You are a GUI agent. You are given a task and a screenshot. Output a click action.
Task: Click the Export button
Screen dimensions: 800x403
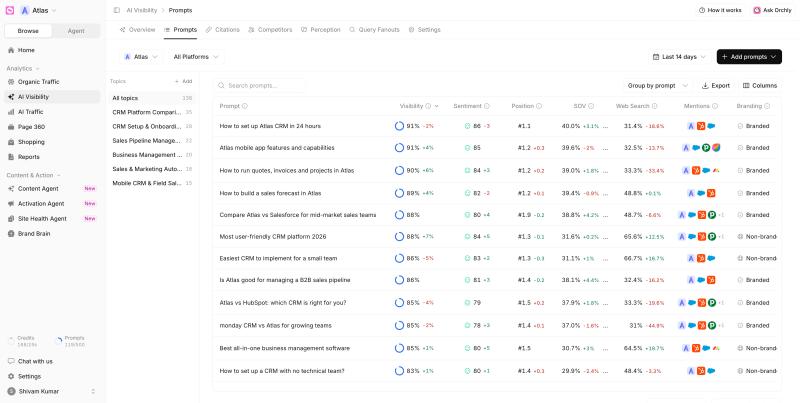tap(716, 86)
